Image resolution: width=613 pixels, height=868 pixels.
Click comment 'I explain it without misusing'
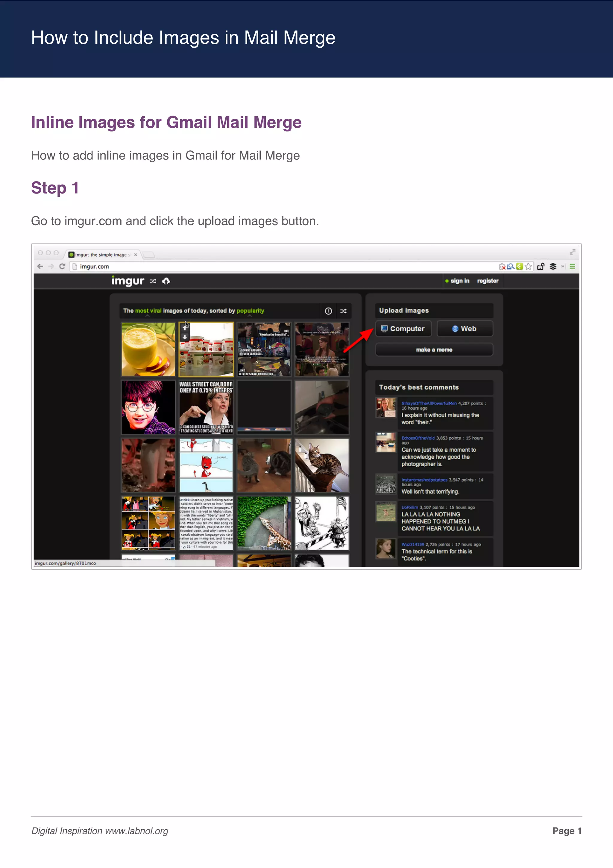click(440, 418)
